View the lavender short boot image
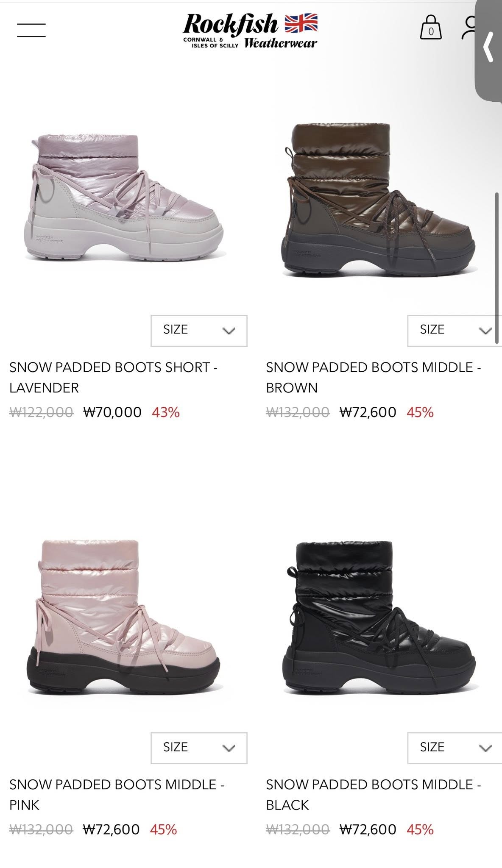Image resolution: width=502 pixels, height=868 pixels. (123, 198)
